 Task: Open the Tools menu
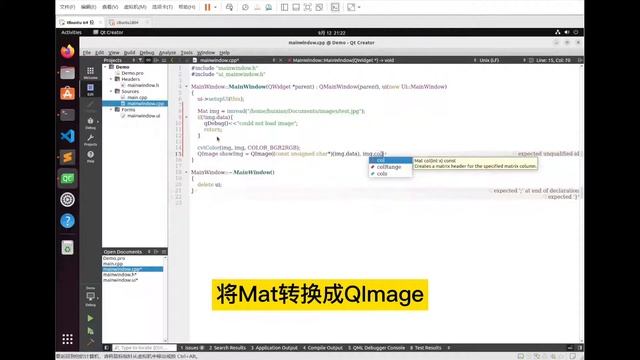tap(187, 53)
